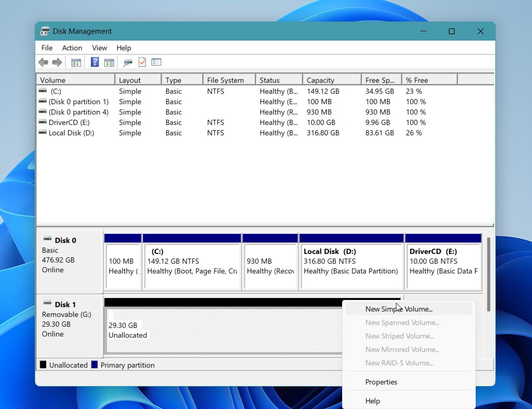
Task: Select the Local Disk (D:) partition block
Action: (x=351, y=262)
